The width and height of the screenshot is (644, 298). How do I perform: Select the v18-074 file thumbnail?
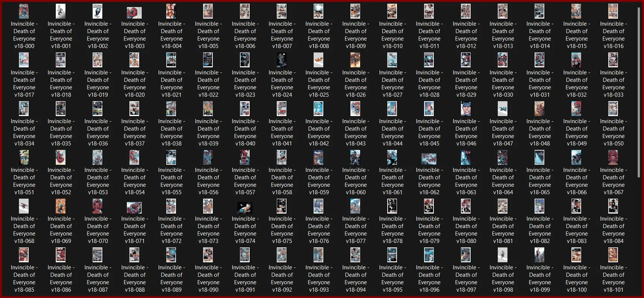[245, 208]
